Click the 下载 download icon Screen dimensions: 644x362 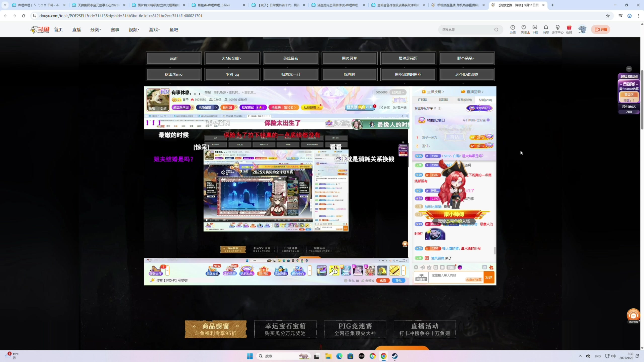(x=535, y=29)
